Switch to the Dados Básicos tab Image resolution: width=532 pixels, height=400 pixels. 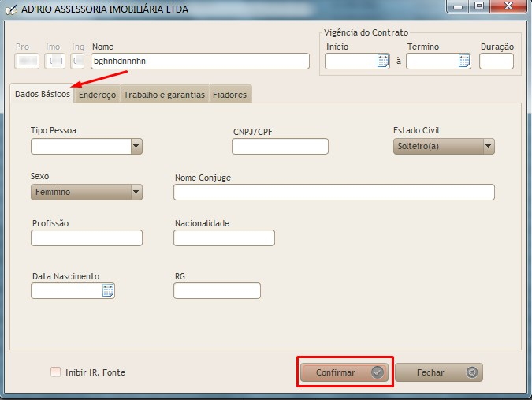[42, 94]
